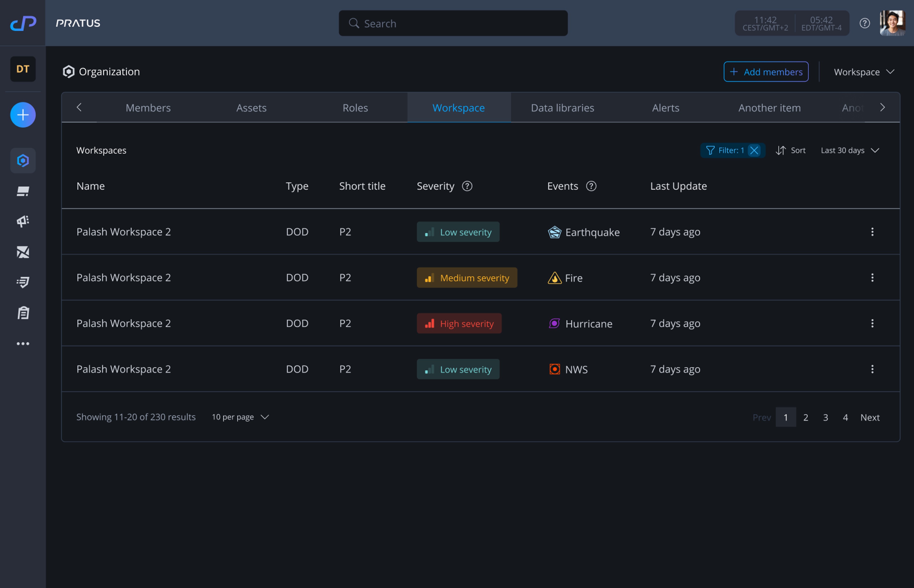
Task: Go to the Next page
Action: [x=870, y=417]
